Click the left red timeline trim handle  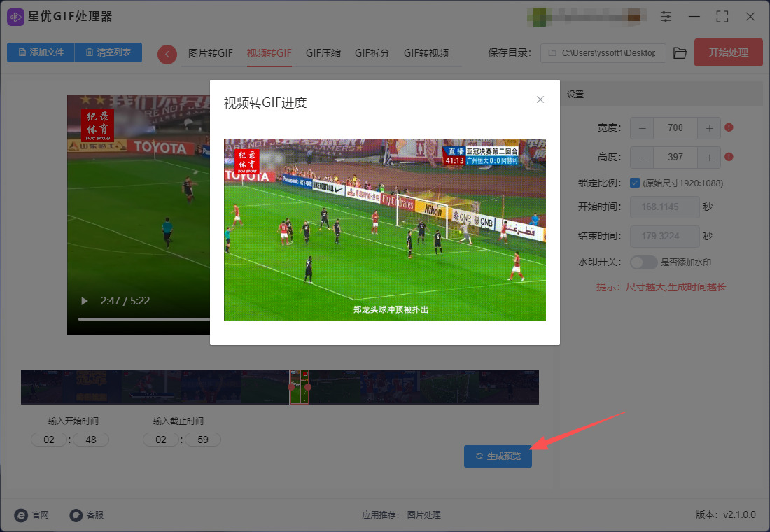pos(291,387)
